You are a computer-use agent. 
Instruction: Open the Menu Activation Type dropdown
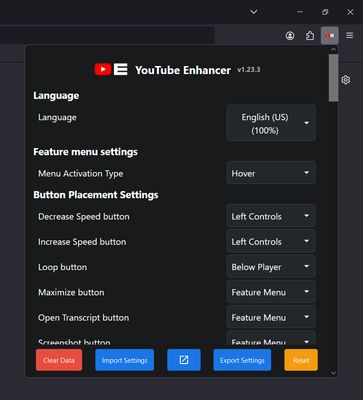(271, 173)
